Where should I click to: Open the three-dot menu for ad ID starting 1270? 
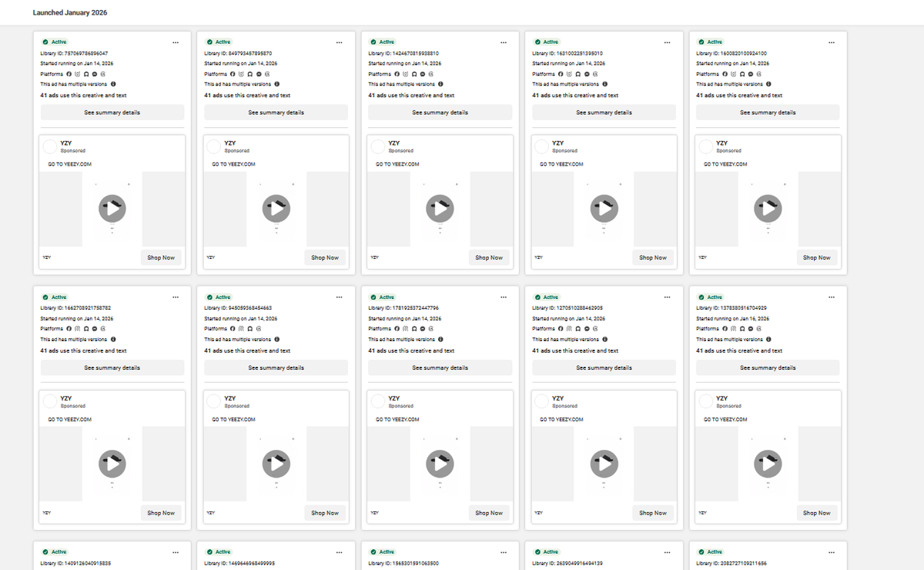pyautogui.click(x=668, y=297)
